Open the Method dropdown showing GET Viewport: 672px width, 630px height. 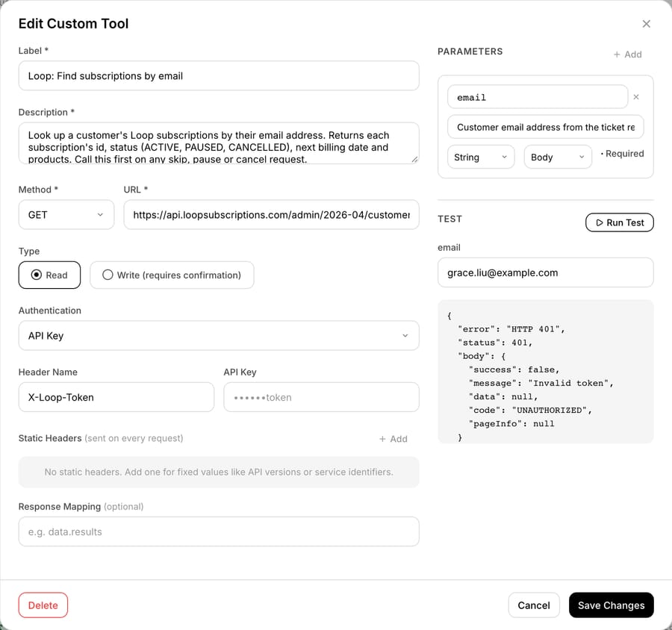[66, 215]
